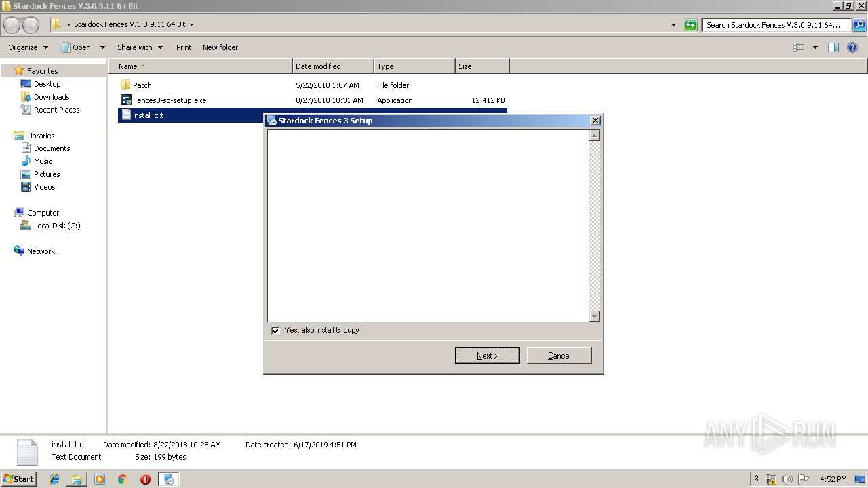Toggle the preview pane icon
868x488 pixels.
833,47
